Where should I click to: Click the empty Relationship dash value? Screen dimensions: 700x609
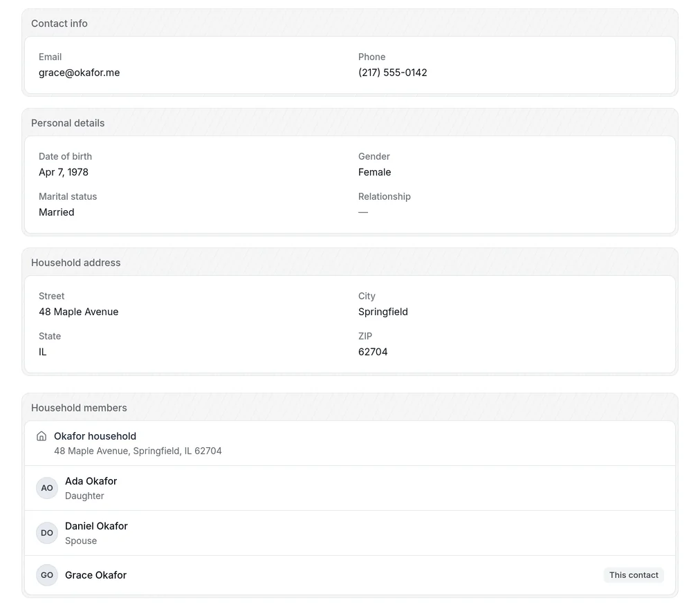[x=363, y=212]
